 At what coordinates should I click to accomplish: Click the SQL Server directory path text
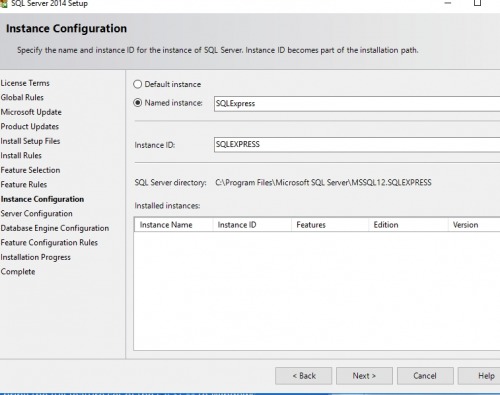coord(323,183)
